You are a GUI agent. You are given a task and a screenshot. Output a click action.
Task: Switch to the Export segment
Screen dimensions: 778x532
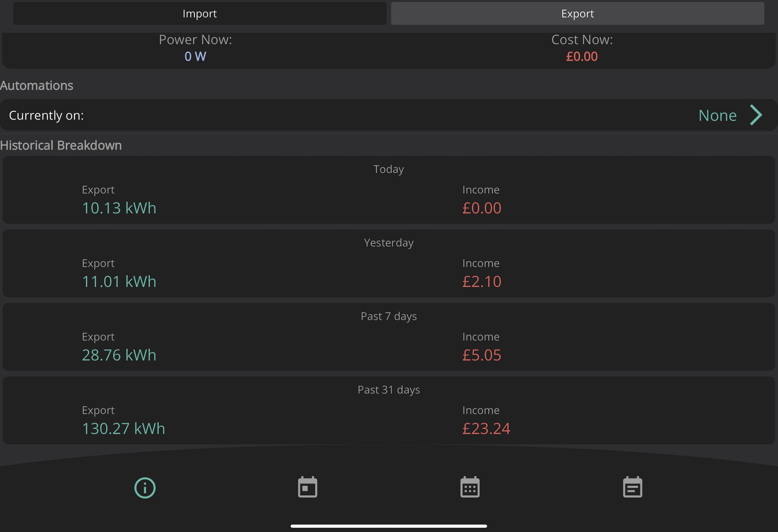[577, 13]
